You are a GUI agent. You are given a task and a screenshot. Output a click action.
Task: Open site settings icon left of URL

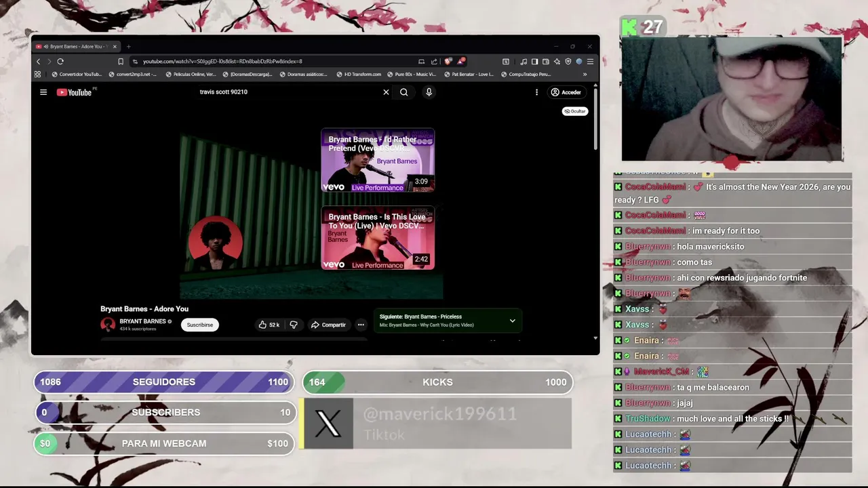click(x=135, y=61)
